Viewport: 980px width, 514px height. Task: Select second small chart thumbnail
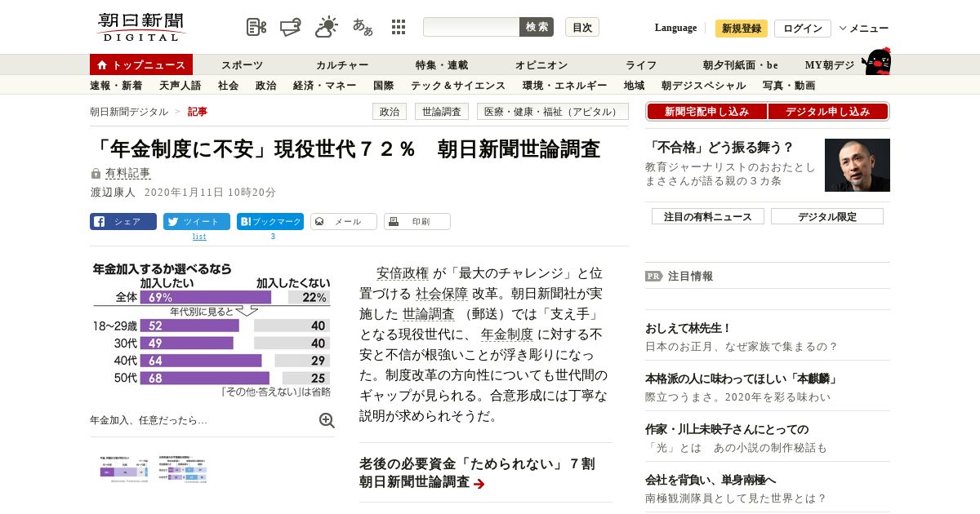tap(184, 469)
